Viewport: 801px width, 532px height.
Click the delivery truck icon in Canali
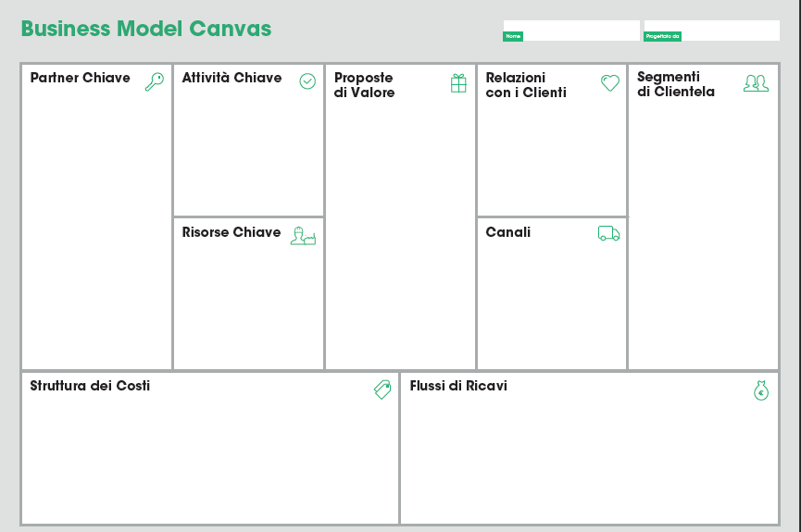609,233
